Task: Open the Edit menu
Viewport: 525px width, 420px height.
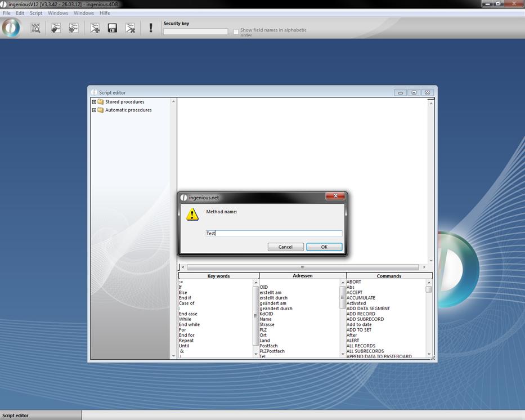Action: coord(20,13)
